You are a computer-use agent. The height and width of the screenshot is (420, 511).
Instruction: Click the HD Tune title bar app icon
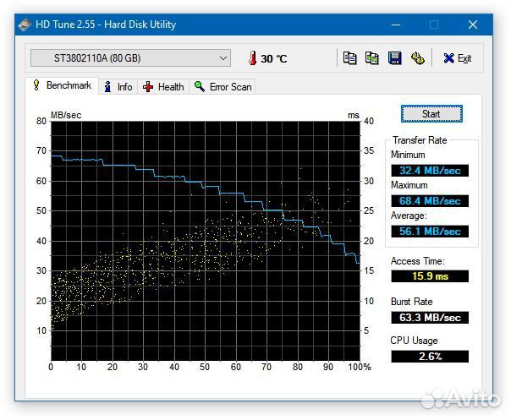click(25, 25)
